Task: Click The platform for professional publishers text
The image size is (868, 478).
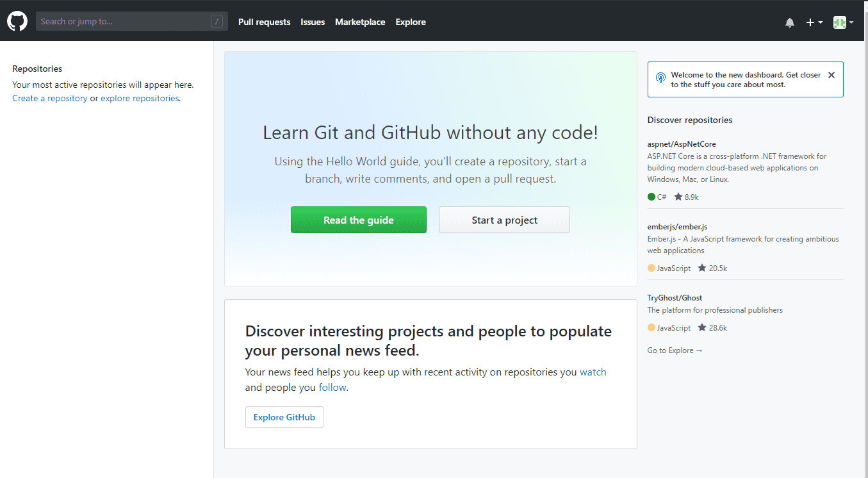Action: pos(715,310)
